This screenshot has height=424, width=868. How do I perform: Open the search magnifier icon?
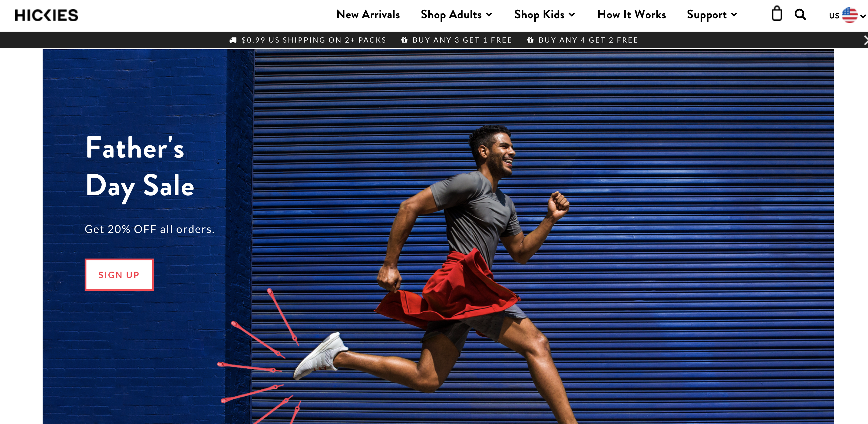[800, 15]
